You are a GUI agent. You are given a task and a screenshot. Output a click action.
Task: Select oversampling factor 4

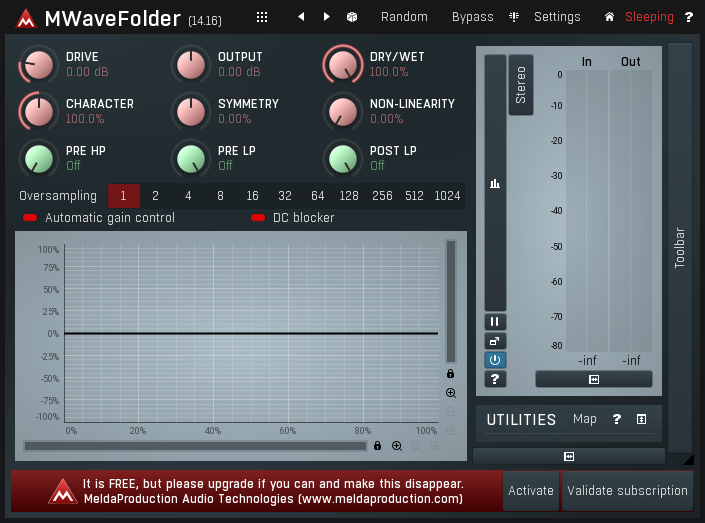coord(188,196)
